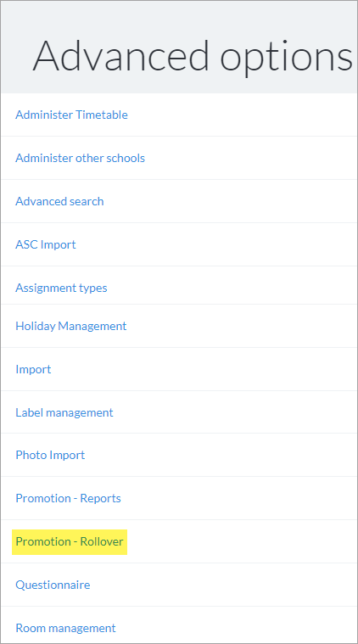
Task: Go to Room management
Action: pyautogui.click(x=65, y=628)
